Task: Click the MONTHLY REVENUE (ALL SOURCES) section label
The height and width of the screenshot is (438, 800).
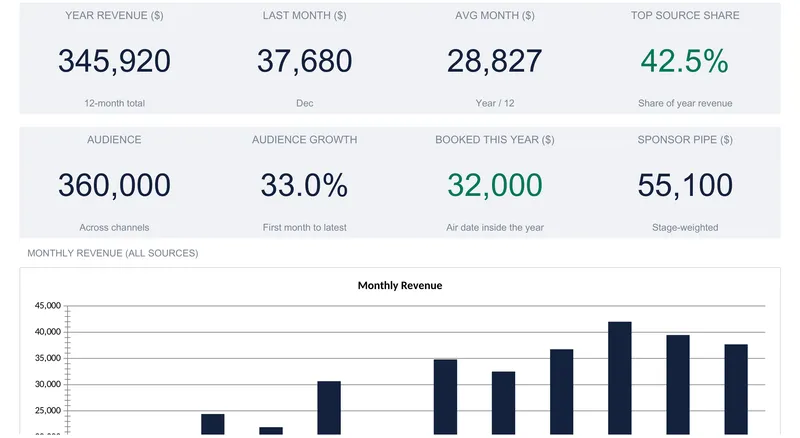Action: [x=113, y=253]
